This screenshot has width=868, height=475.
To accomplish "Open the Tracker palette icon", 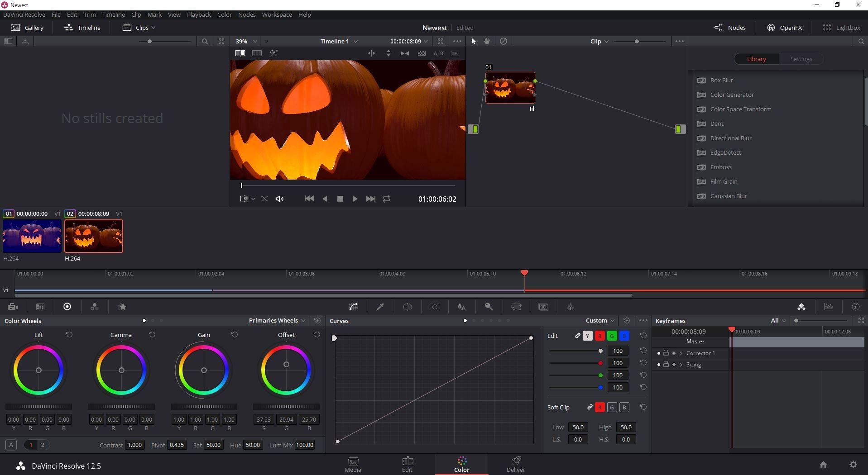I will (x=435, y=307).
